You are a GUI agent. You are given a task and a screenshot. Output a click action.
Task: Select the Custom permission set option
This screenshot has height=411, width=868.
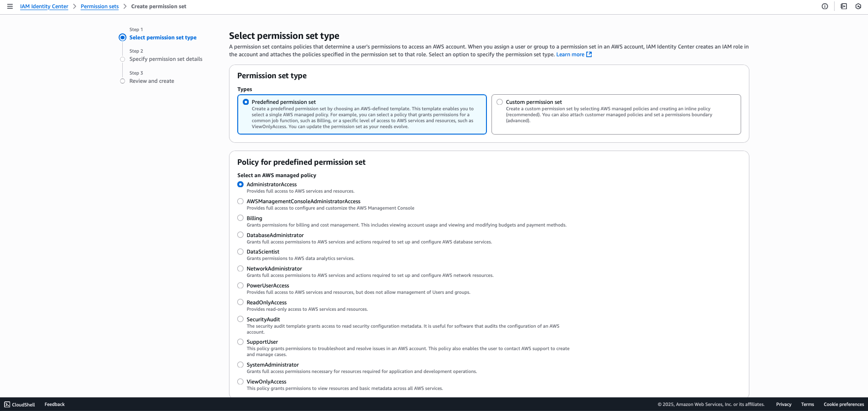pyautogui.click(x=499, y=102)
